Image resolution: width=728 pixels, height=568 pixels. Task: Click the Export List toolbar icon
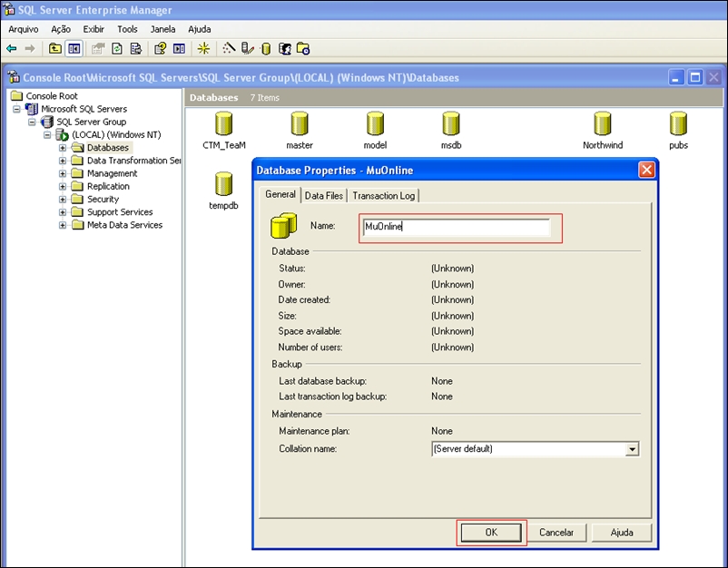tap(136, 49)
